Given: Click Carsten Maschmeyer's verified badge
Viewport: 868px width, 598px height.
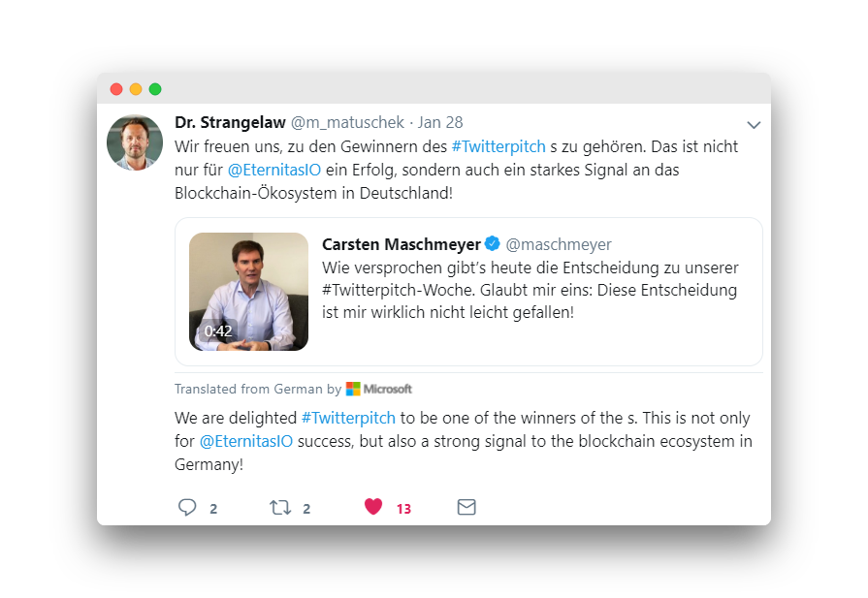Looking at the screenshot, I should click(493, 244).
